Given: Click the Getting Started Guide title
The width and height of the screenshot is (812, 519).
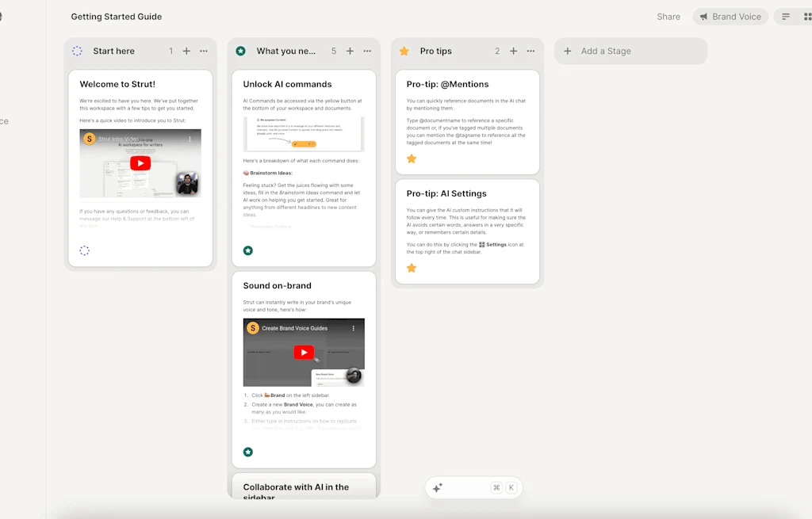Looking at the screenshot, I should (x=117, y=17).
